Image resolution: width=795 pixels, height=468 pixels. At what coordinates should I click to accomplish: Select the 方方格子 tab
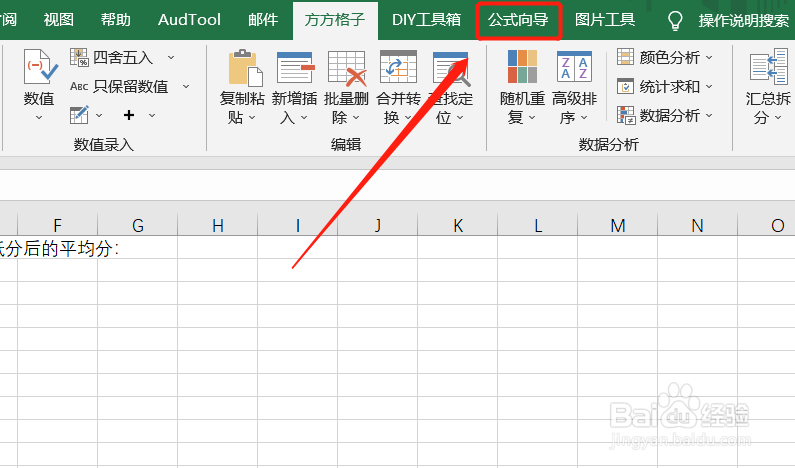(x=335, y=20)
